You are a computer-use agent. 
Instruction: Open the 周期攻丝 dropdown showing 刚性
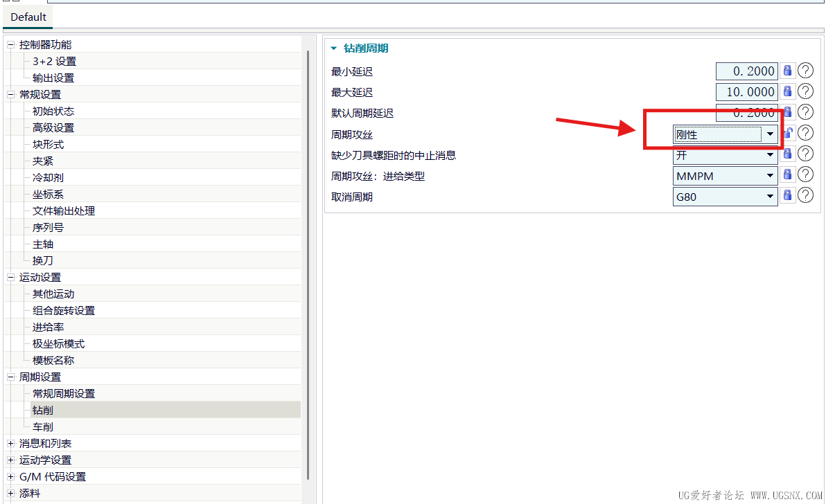[x=726, y=135]
